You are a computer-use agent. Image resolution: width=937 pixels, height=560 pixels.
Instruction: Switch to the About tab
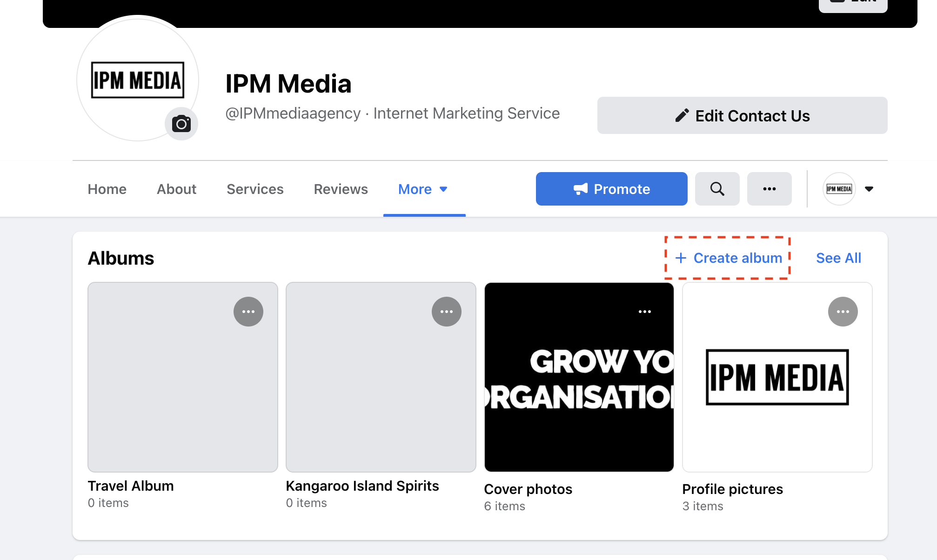(x=176, y=189)
